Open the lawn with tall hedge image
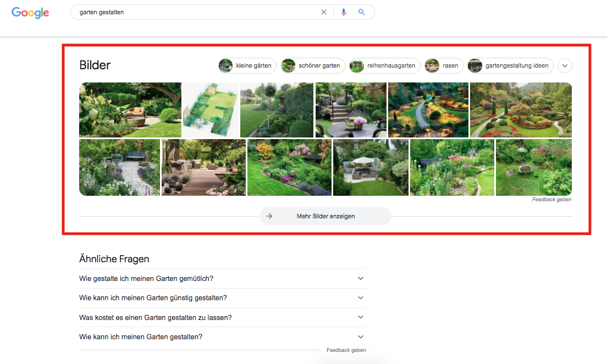Viewport: 607px width, 364px height. tap(277, 110)
